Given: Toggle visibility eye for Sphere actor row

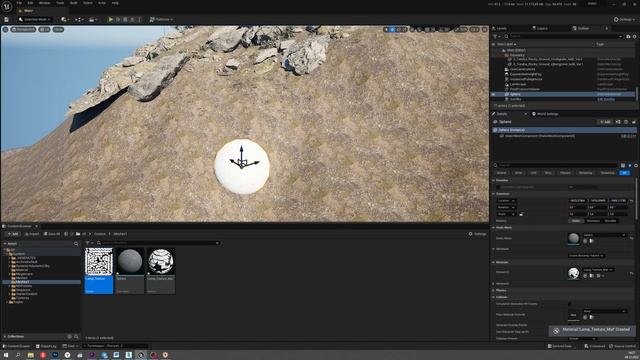Looking at the screenshot, I should click(493, 94).
